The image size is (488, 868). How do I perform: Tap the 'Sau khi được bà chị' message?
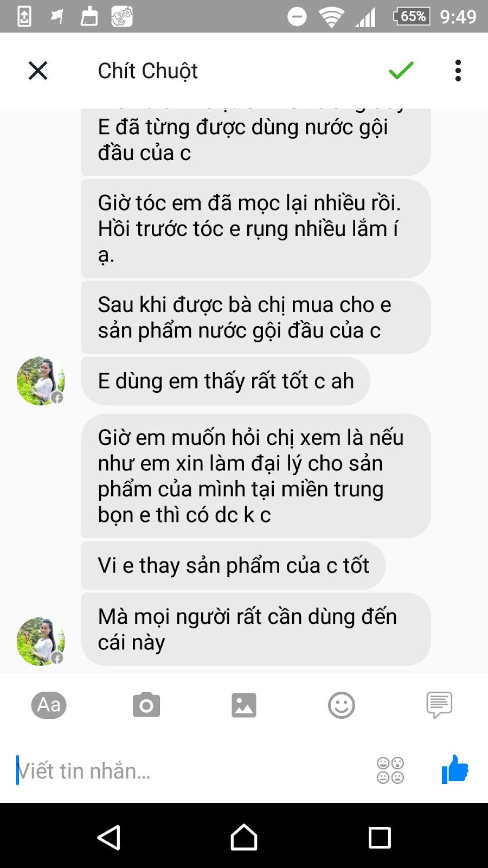point(256,317)
